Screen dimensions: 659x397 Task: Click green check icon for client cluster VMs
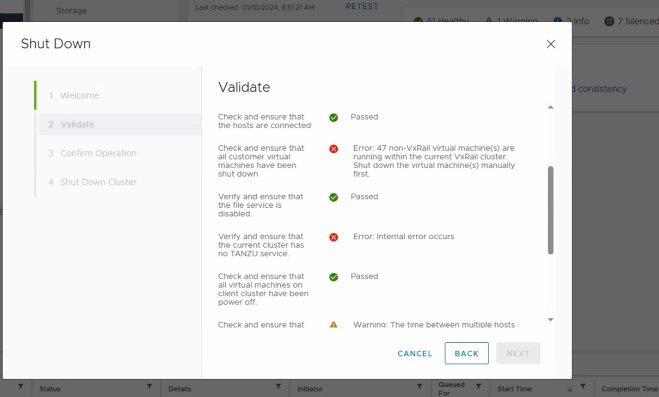334,277
